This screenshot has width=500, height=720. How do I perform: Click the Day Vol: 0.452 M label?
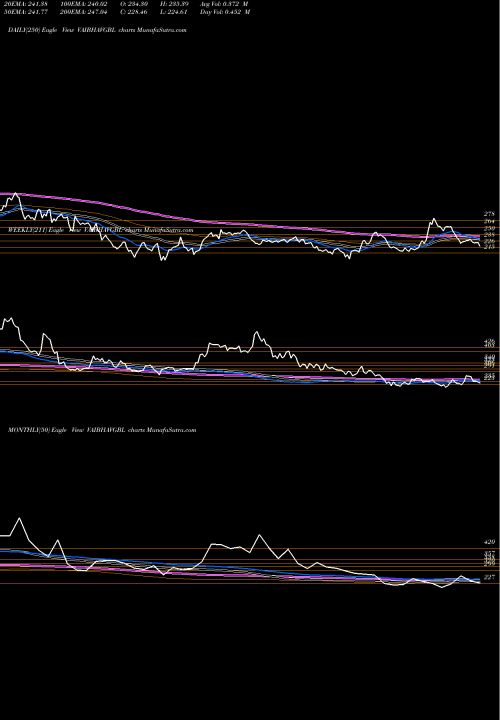coord(225,12)
